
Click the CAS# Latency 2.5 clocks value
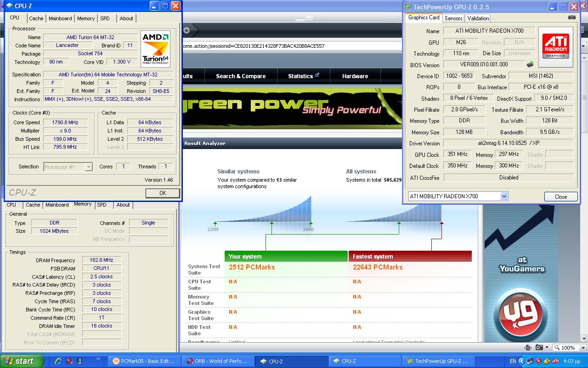[x=101, y=276]
